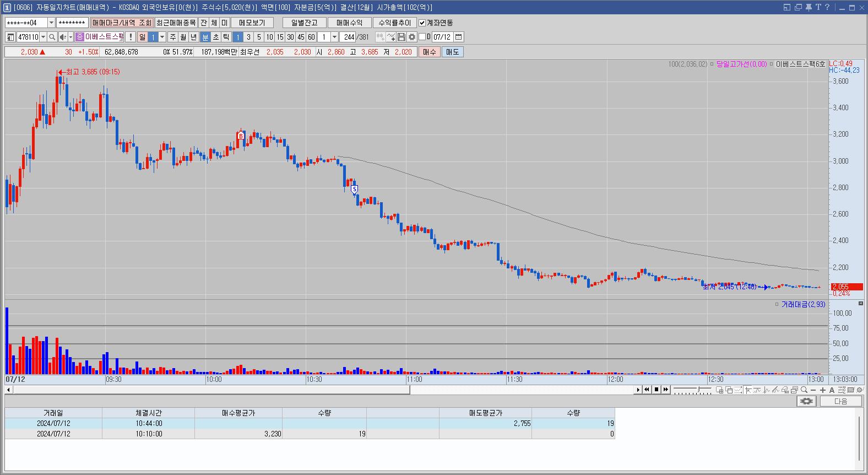Expand the dropdown next to daily value 1
Image resolution: width=868 pixels, height=475 pixels.
pyautogui.click(x=162, y=37)
